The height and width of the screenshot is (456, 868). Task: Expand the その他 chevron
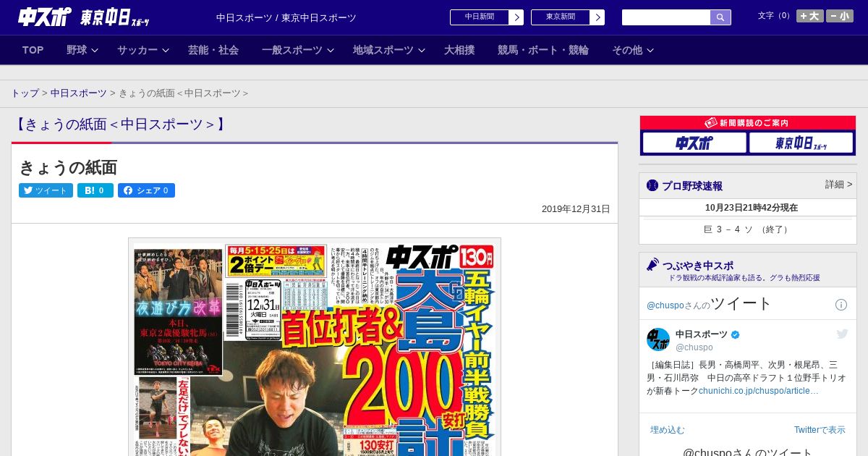pos(650,51)
